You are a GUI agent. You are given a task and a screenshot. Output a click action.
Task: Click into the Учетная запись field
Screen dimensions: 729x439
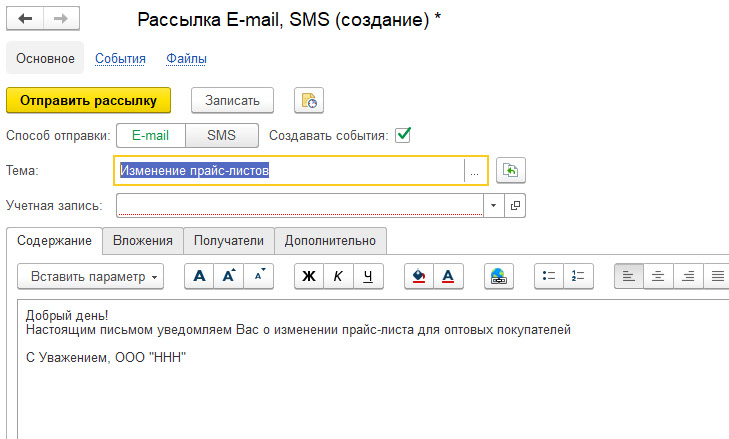300,206
